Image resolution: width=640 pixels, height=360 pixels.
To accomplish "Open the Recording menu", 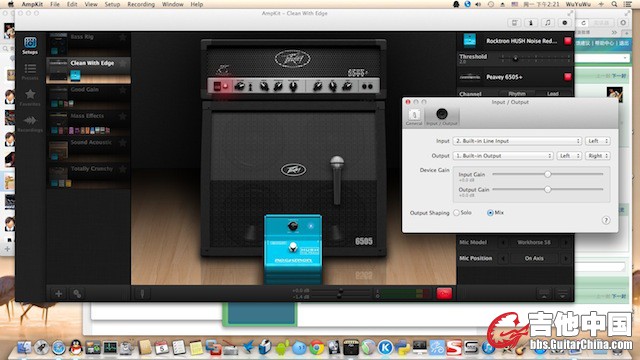I will pyautogui.click(x=141, y=4).
